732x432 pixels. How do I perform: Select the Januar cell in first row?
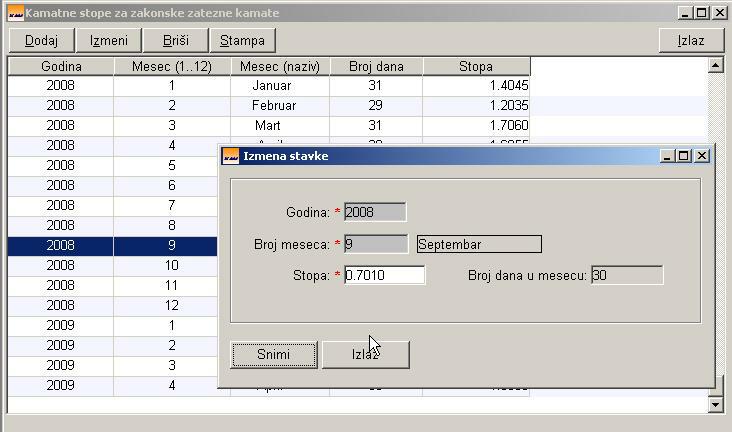pyautogui.click(x=280, y=85)
